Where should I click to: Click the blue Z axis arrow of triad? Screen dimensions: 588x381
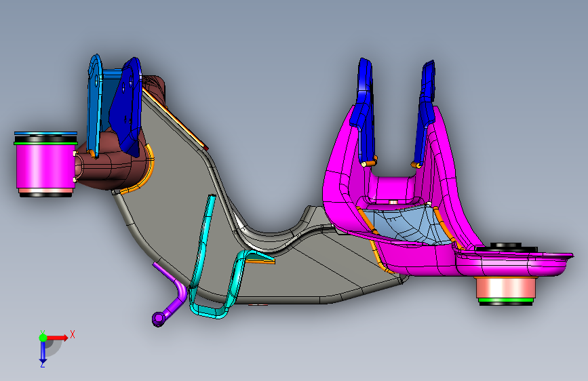(x=43, y=352)
